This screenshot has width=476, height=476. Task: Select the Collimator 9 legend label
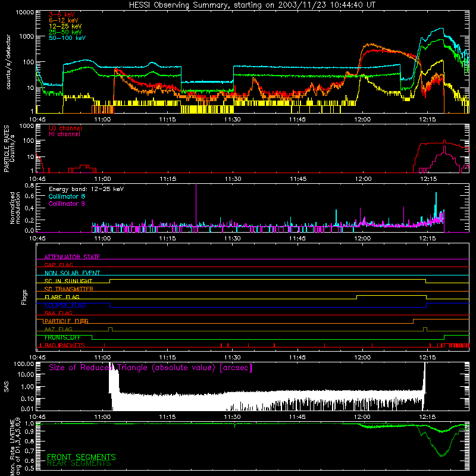point(67,203)
